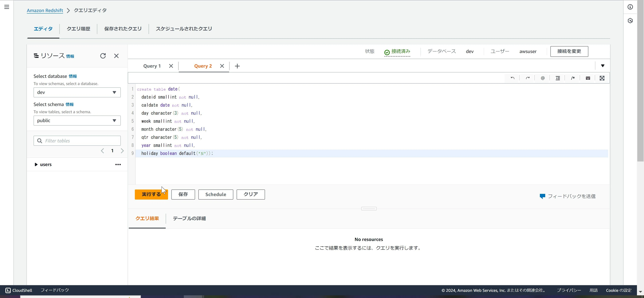Image resolution: width=644 pixels, height=298 pixels.
Task: Open the users table options menu
Action: point(118,165)
